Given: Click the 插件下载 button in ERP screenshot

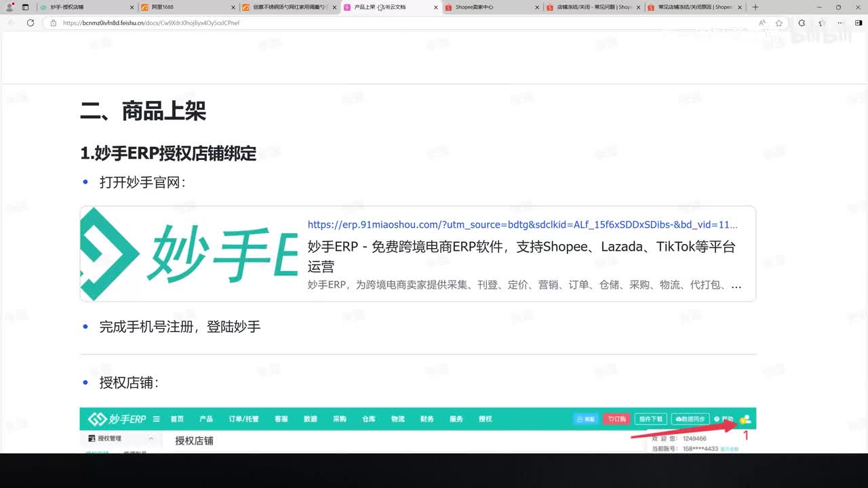Looking at the screenshot, I should 650,419.
